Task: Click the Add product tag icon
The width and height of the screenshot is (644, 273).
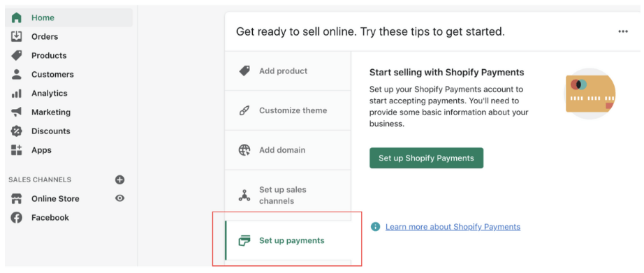Action: coord(244,71)
